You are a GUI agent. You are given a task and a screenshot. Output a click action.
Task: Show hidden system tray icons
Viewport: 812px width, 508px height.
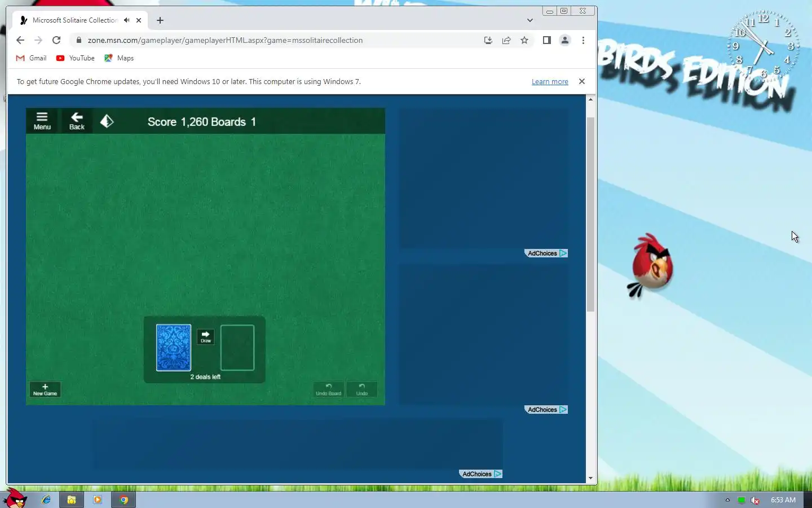coord(727,500)
